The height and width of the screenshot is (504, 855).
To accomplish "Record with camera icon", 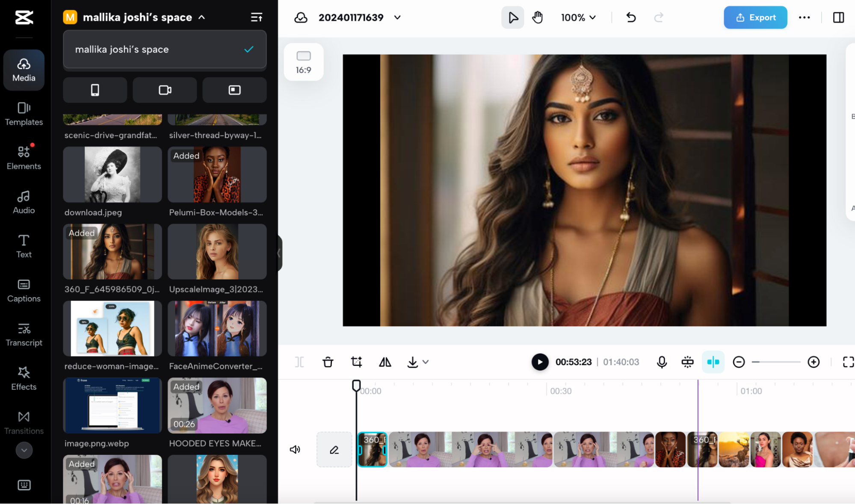I will [x=165, y=90].
